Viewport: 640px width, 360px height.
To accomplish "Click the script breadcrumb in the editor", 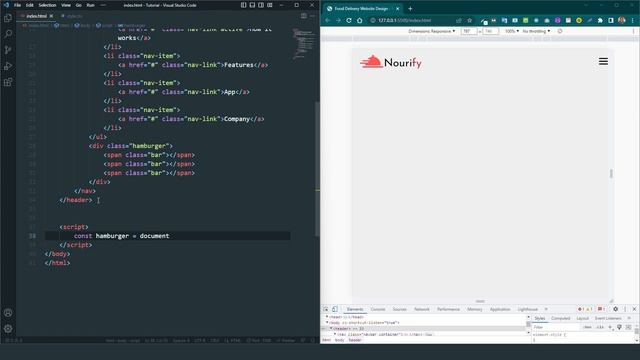I will [105, 25].
